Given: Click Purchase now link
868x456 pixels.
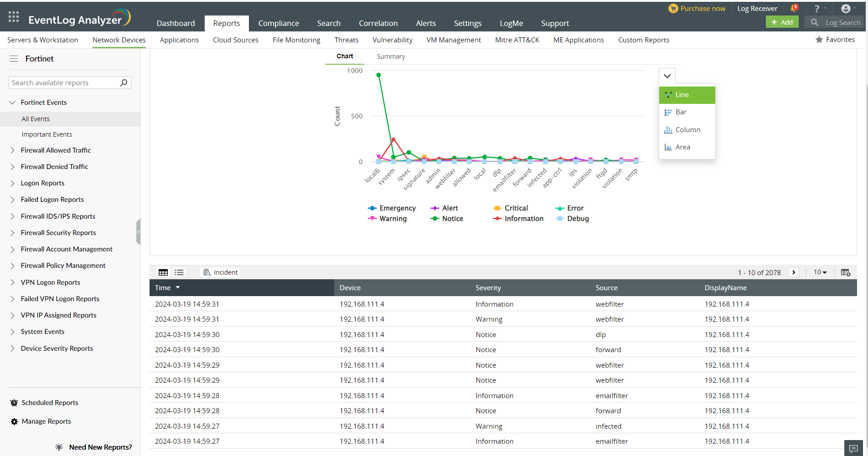Looking at the screenshot, I should click(x=697, y=8).
